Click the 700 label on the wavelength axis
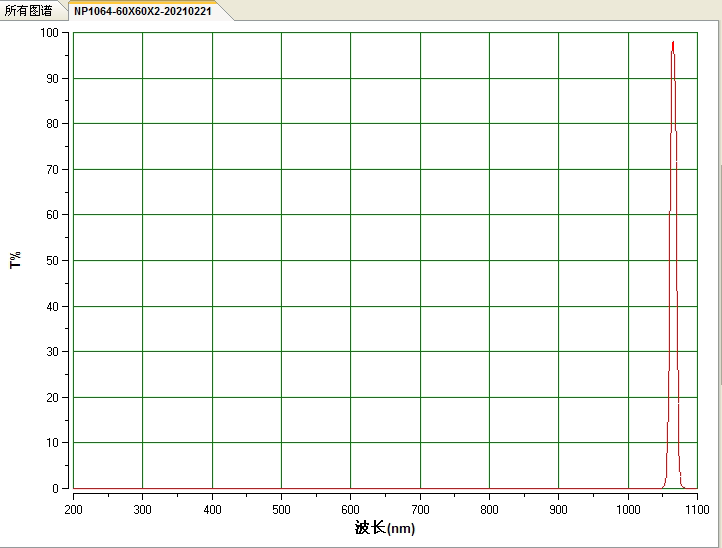Image resolution: width=722 pixels, height=548 pixels. [x=420, y=509]
